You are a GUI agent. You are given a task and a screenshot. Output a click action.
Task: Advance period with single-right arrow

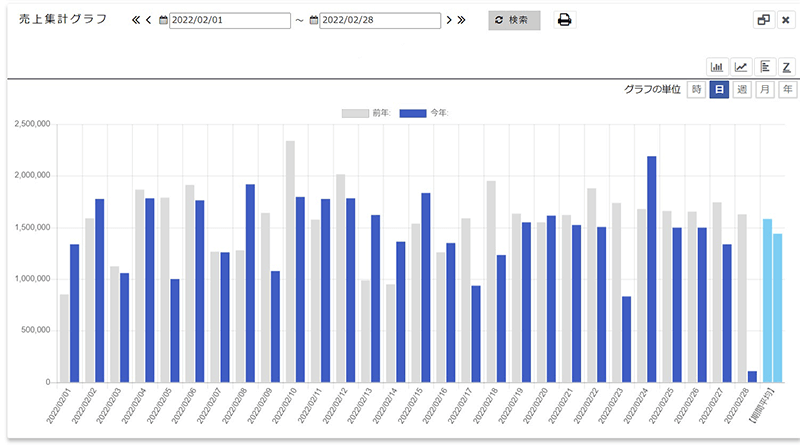click(x=449, y=20)
